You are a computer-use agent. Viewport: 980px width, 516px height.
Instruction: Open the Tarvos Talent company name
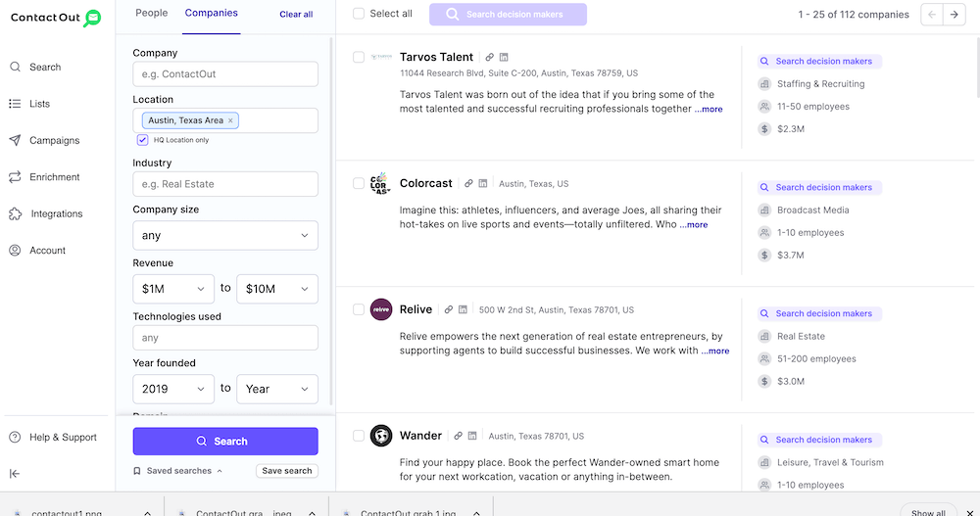pyautogui.click(x=436, y=57)
